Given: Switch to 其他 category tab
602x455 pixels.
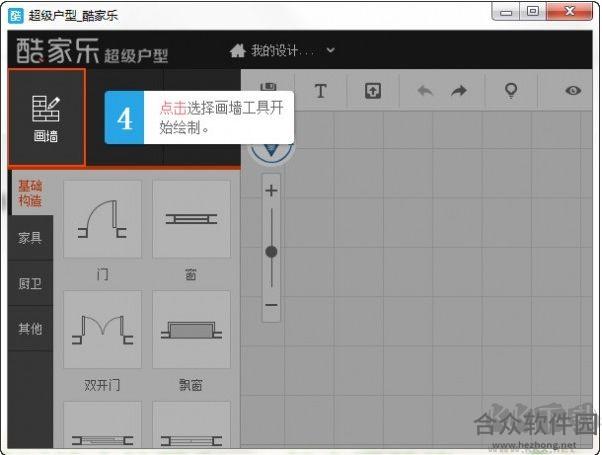Looking at the screenshot, I should pos(30,329).
